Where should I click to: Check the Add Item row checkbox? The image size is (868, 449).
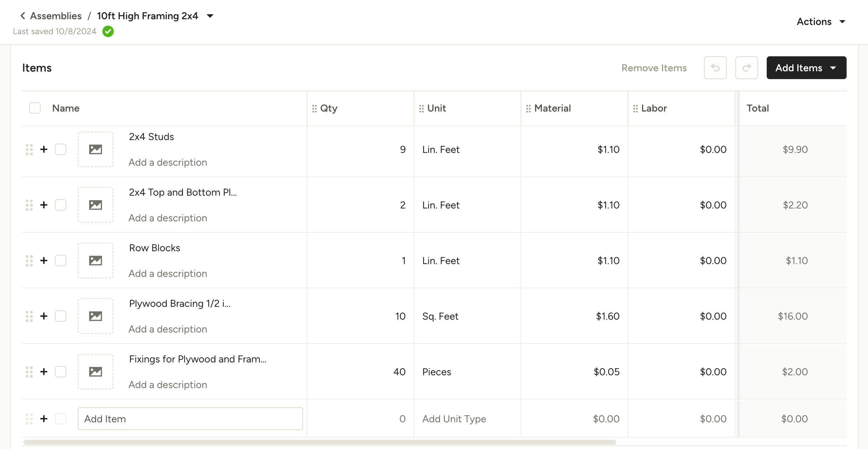point(61,419)
